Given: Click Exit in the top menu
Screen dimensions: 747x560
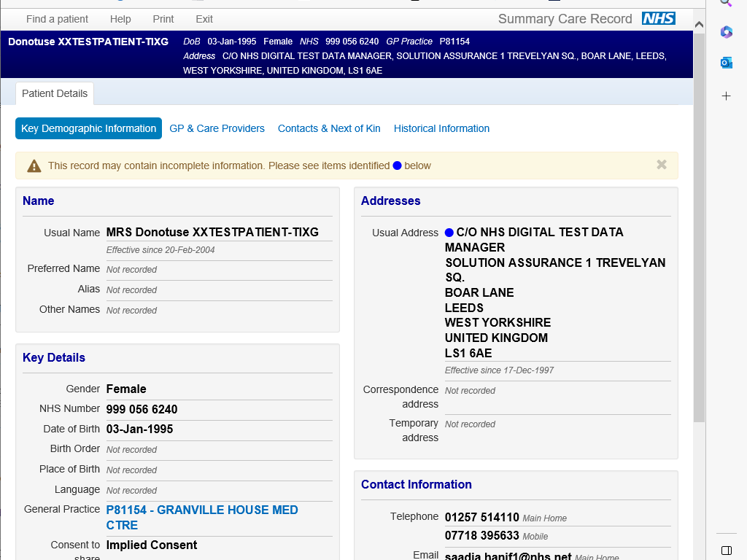Looking at the screenshot, I should pos(204,19).
